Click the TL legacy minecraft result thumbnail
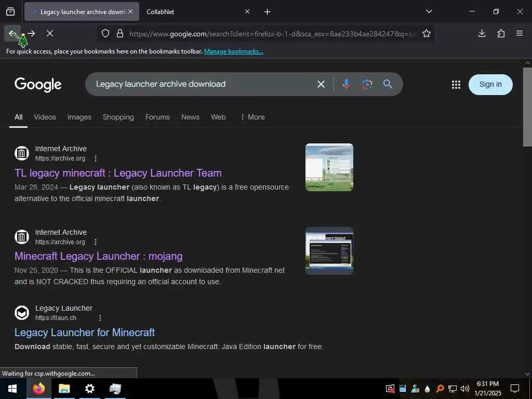This screenshot has height=399, width=532. [329, 167]
